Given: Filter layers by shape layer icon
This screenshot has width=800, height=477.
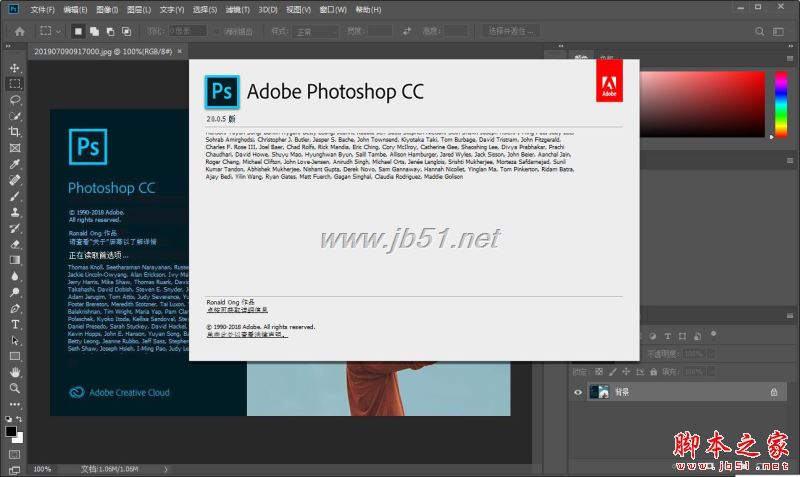Looking at the screenshot, I should pos(682,336).
